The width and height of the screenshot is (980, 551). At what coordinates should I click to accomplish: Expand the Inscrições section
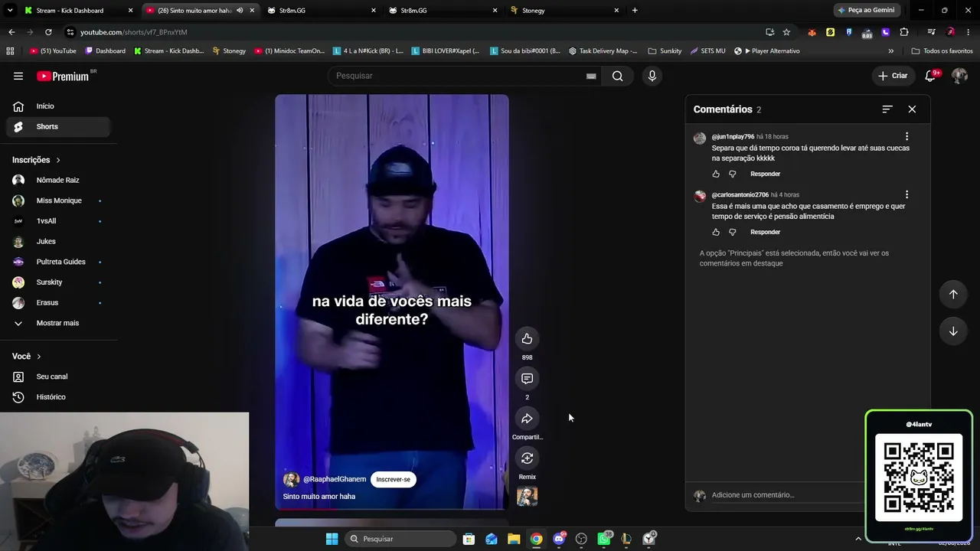pos(36,160)
